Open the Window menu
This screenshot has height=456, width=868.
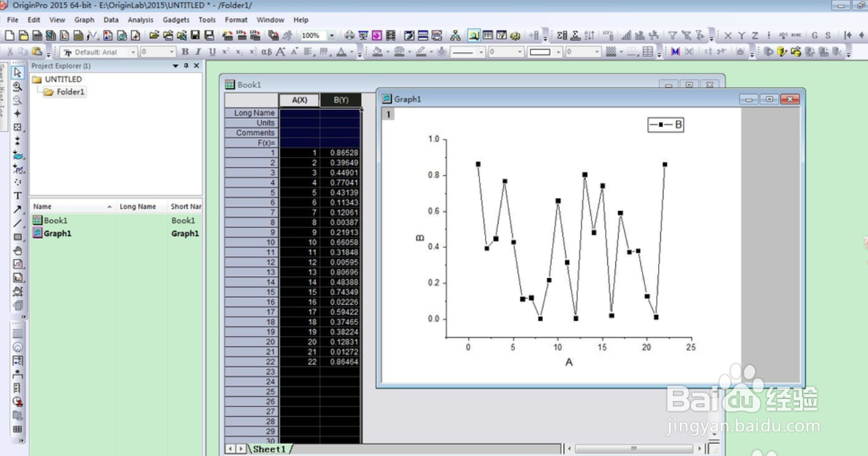click(x=270, y=20)
